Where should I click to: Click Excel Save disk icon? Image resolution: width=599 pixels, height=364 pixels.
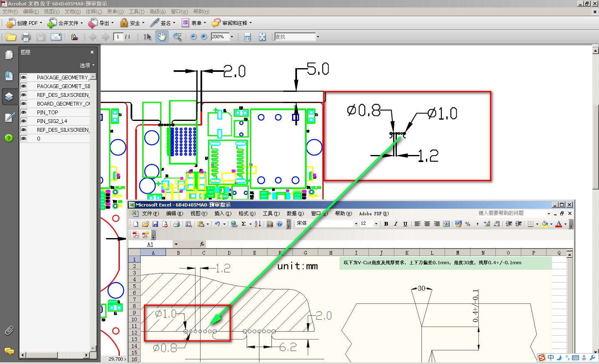(155, 224)
